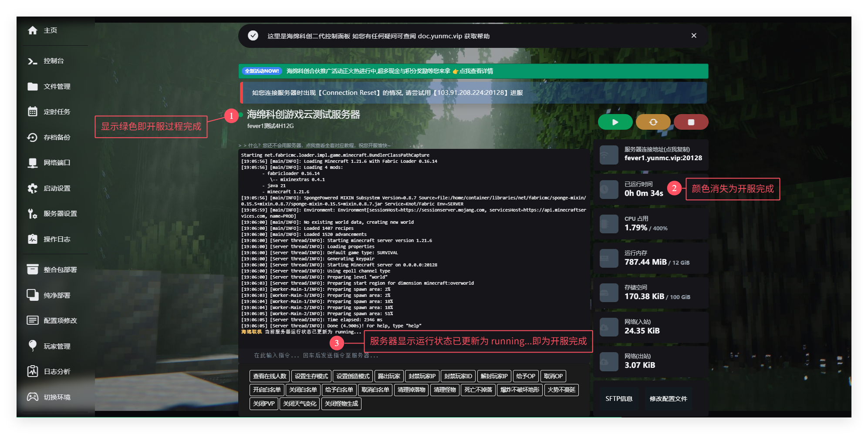Click the CPU usage value 1.79%
The image size is (868, 434).
point(636,228)
